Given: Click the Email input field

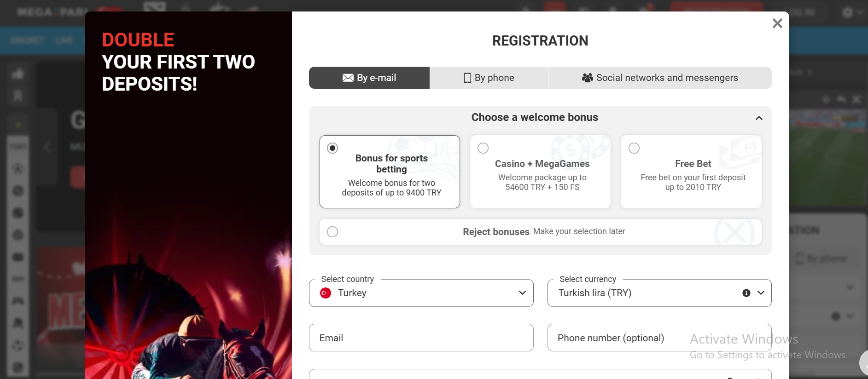Looking at the screenshot, I should [421, 338].
